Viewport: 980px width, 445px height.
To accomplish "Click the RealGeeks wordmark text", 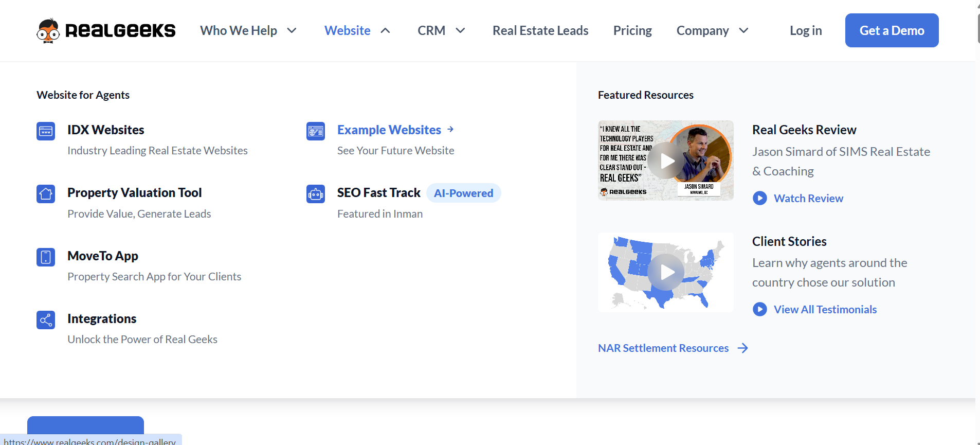I will [x=120, y=30].
